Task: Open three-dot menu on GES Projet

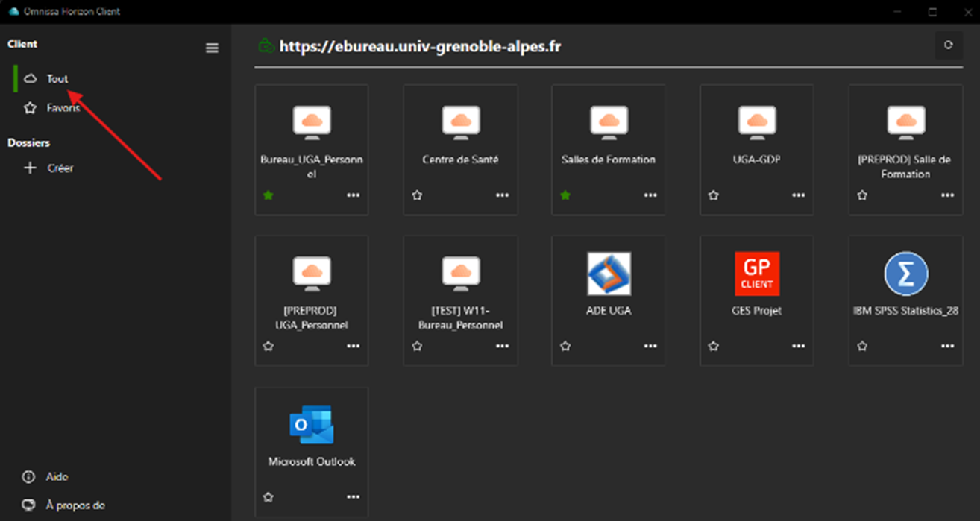Action: 799,346
